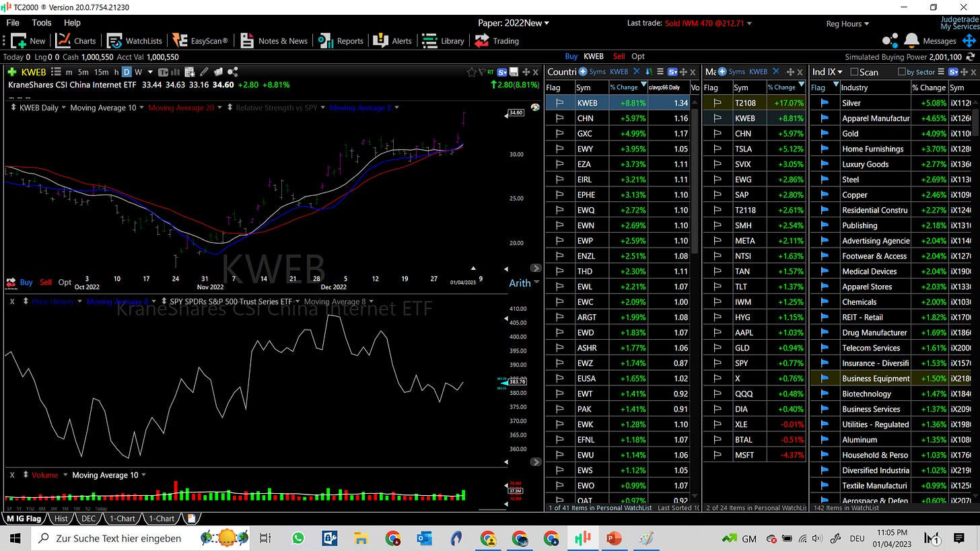Open WhatsApp from the Windows taskbar
Screen dimensions: 980x551
(x=297, y=538)
